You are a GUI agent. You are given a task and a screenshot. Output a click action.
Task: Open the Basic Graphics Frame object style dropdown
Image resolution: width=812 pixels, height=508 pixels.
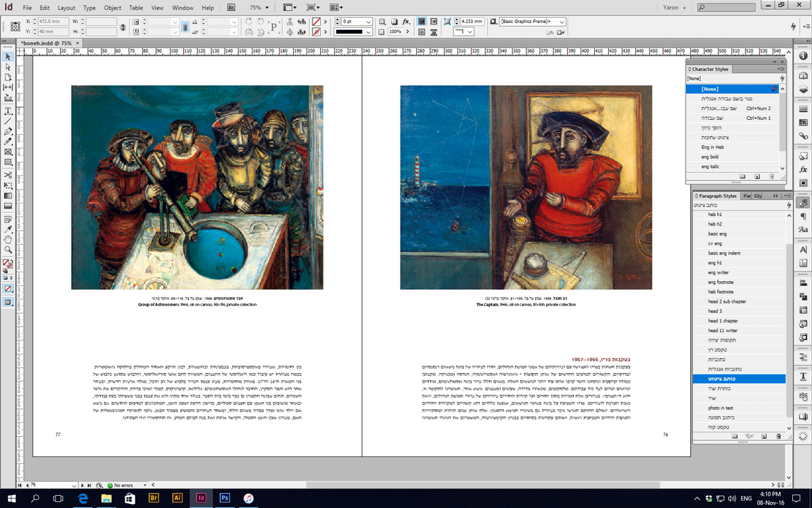(x=562, y=22)
